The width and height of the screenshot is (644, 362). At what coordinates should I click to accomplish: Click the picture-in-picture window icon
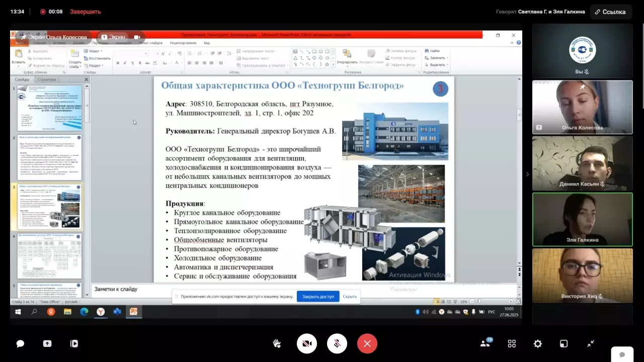(564, 344)
